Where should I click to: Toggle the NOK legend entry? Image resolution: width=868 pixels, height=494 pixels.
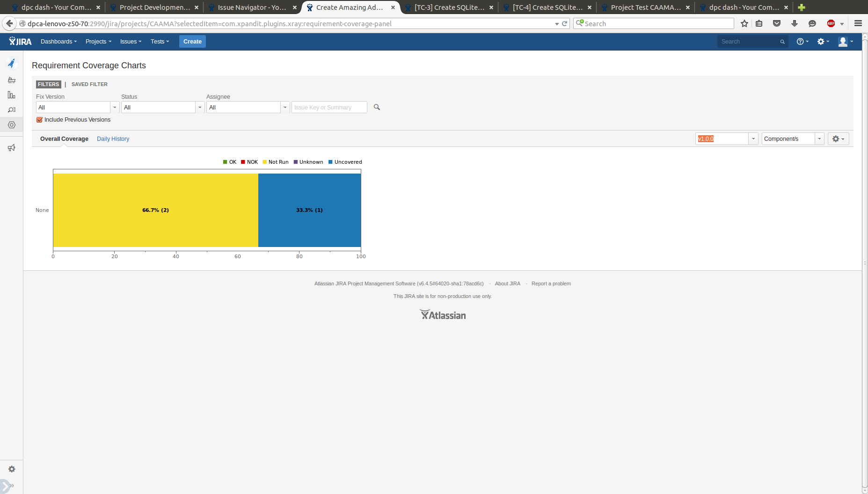coord(249,162)
